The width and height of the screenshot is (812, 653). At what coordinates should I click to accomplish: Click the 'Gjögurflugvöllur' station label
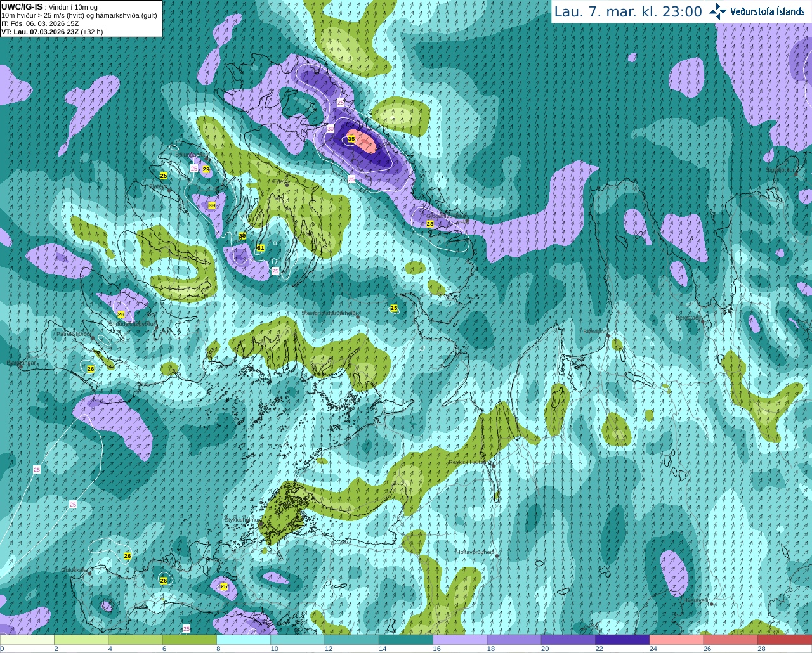point(445,216)
